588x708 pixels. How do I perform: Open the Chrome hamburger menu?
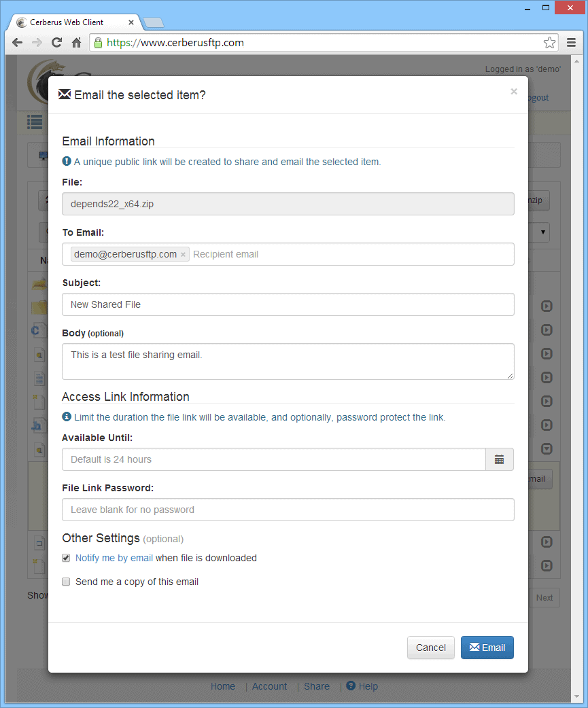pos(572,42)
